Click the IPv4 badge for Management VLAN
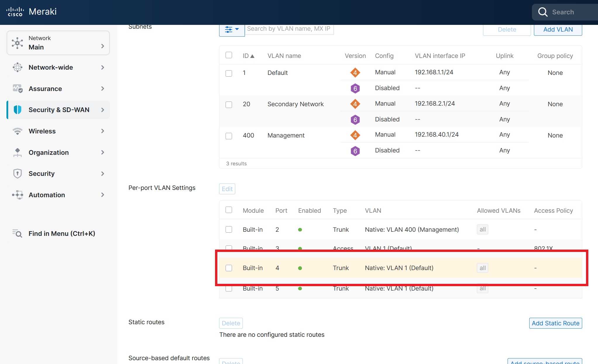Screen dimensions: 598x364 (355, 135)
